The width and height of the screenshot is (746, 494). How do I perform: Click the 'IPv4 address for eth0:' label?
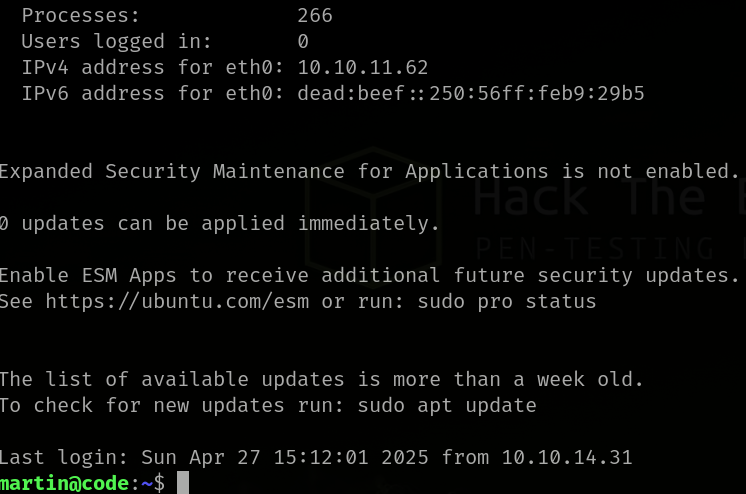pos(152,68)
